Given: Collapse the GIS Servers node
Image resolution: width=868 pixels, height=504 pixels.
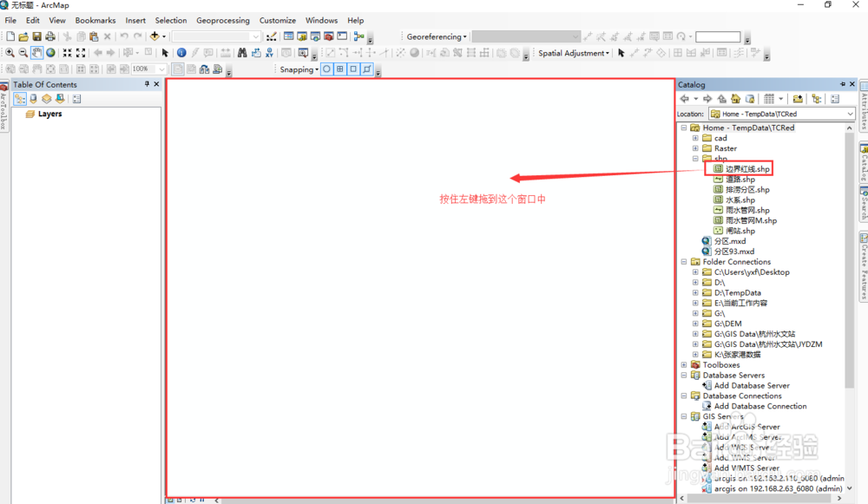Looking at the screenshot, I should pyautogui.click(x=684, y=416).
